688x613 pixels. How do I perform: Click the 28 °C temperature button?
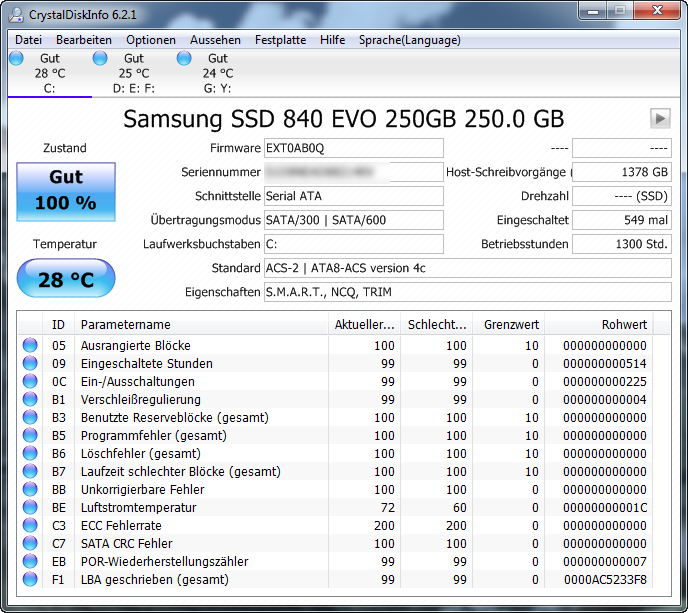coord(66,279)
